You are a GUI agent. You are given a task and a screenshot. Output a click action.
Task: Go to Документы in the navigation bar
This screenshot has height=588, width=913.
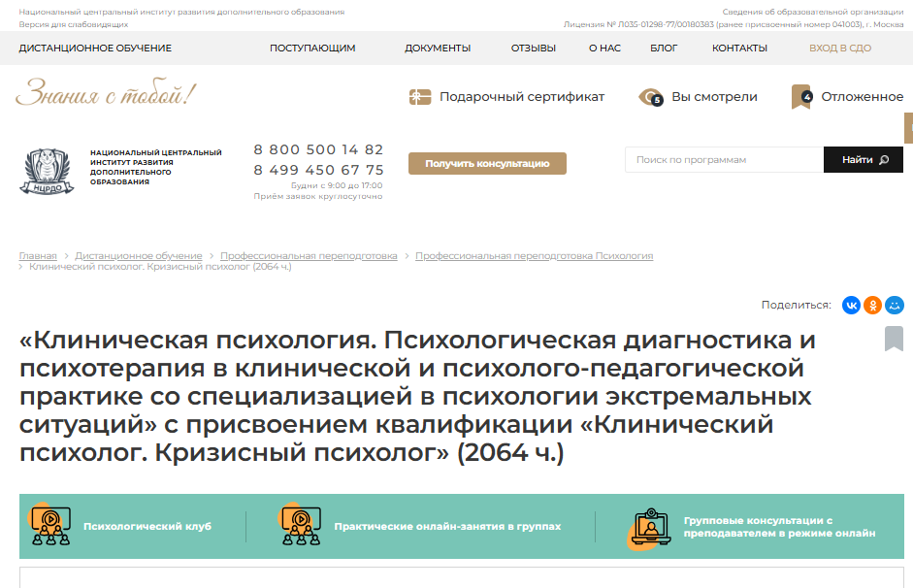(438, 49)
